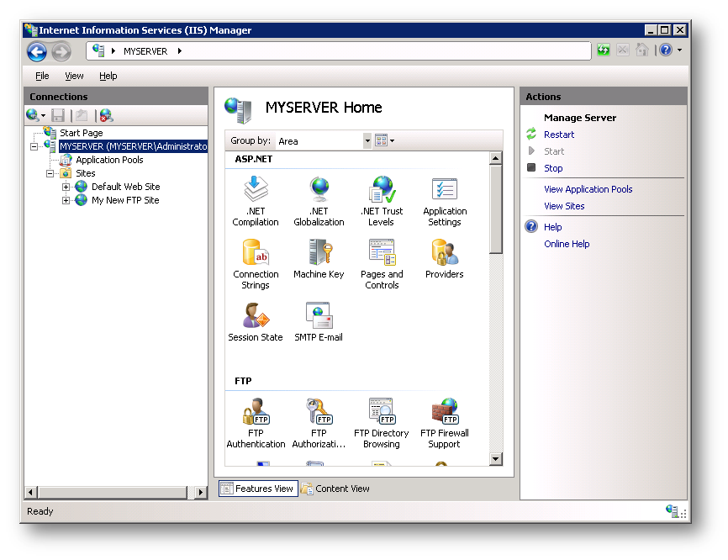Open dropdown arrow next to Help toolbar icon
Screen dimensions: 728x560
coord(680,50)
